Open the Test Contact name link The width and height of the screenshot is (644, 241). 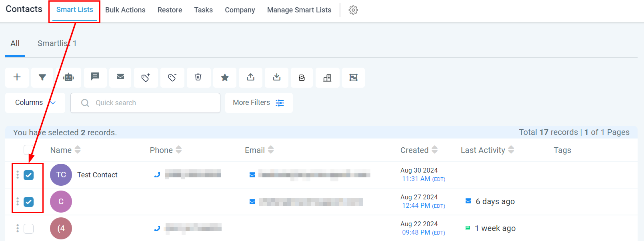(97, 175)
